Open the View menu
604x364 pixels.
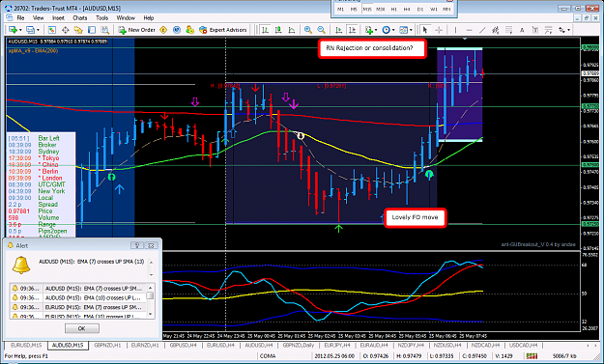[x=38, y=17]
